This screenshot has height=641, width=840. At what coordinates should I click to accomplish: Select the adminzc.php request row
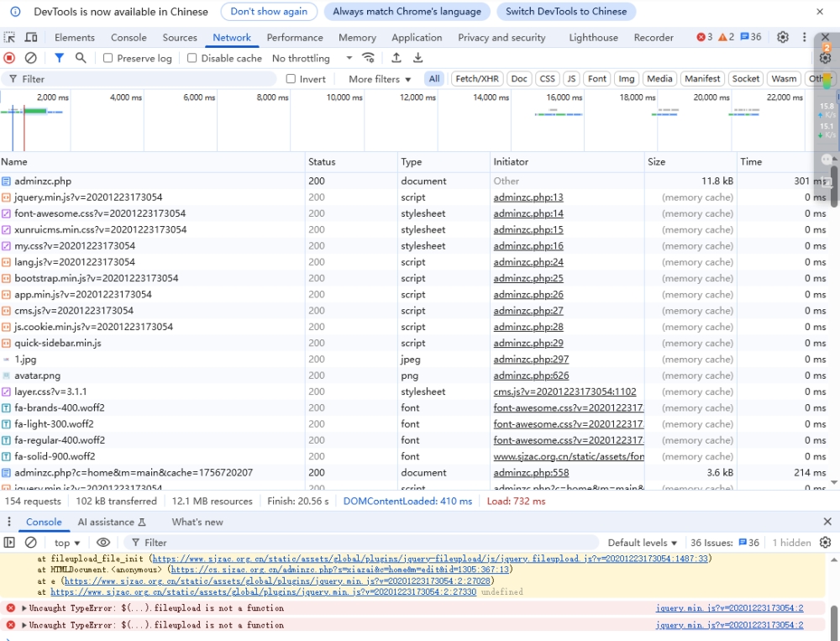tap(413, 181)
